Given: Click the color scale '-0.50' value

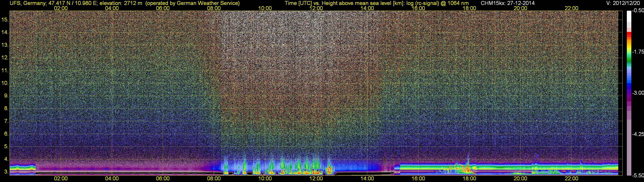Looking at the screenshot, I should click(638, 10).
